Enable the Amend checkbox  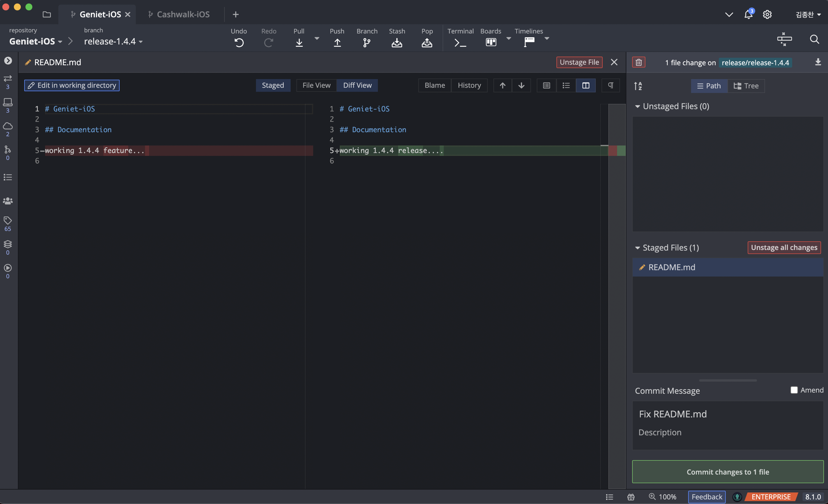pos(794,390)
